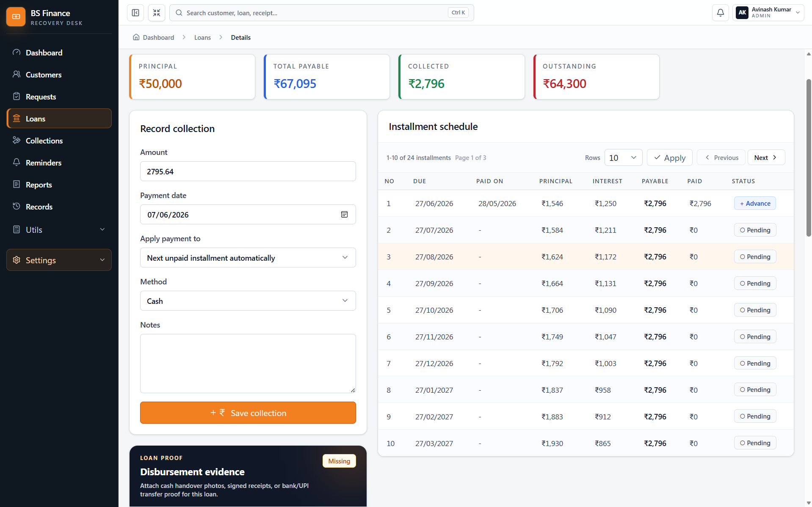Click the Previous page button
Viewport: 812px width, 507px height.
[x=721, y=157]
